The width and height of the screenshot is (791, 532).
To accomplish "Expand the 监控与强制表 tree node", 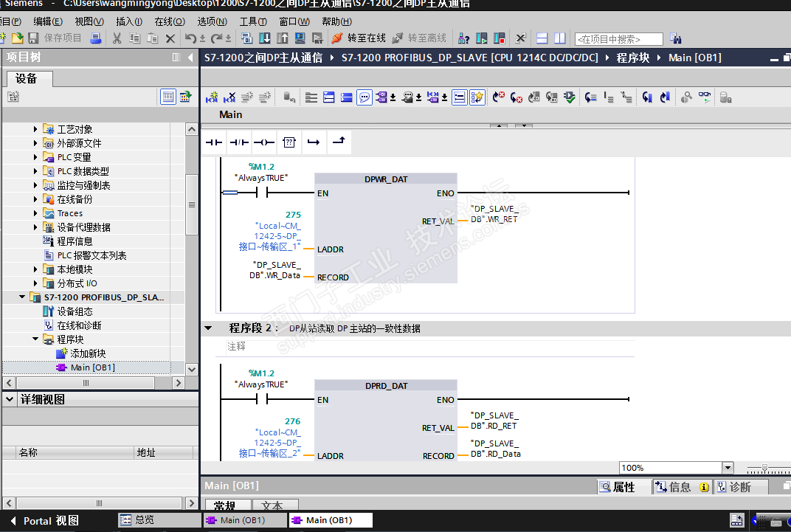I will 35,185.
